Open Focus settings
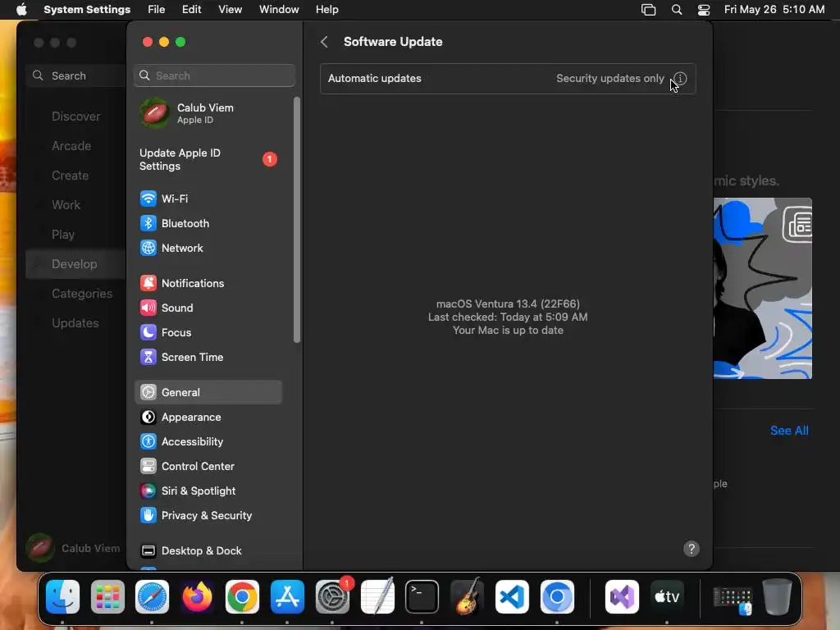 (208, 333)
